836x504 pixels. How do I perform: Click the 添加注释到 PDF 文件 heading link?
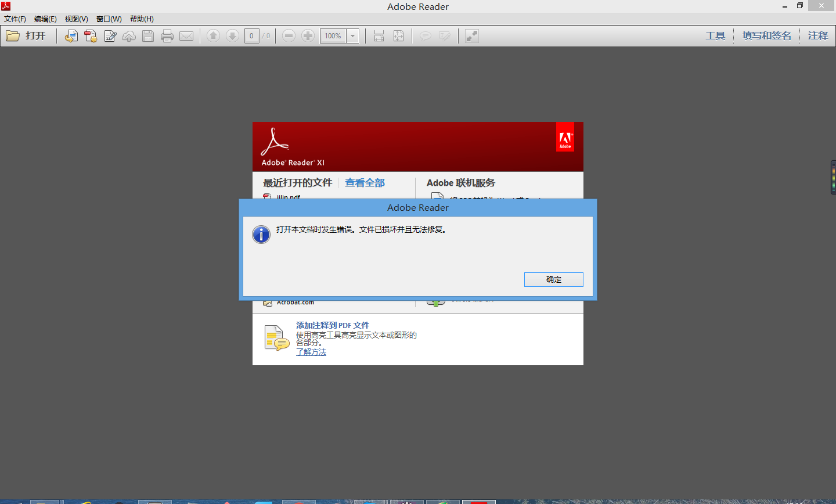point(333,325)
